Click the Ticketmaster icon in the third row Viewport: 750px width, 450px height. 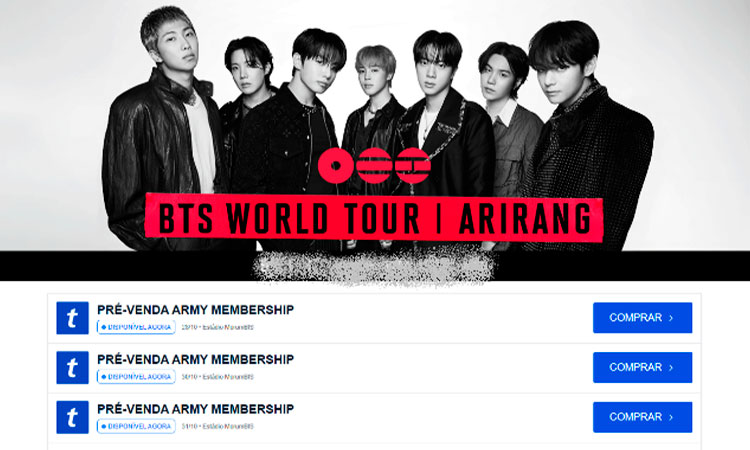coord(72,417)
